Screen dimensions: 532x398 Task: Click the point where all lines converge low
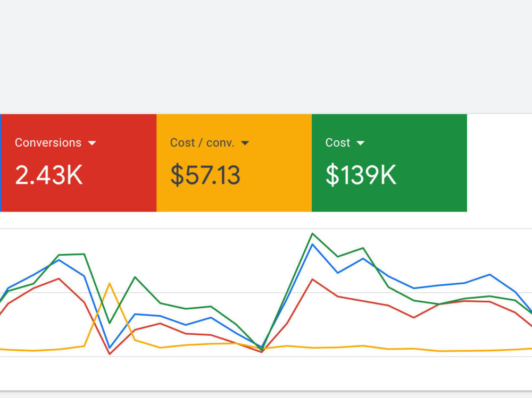(262, 349)
